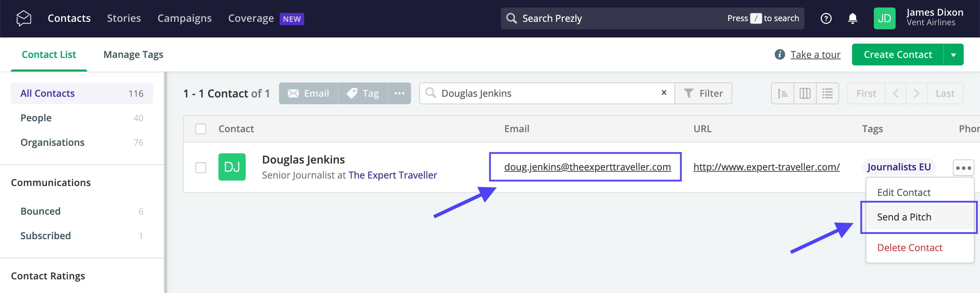The width and height of the screenshot is (980, 293).
Task: Click the search magnifier in Search Prezly
Action: 511,18
